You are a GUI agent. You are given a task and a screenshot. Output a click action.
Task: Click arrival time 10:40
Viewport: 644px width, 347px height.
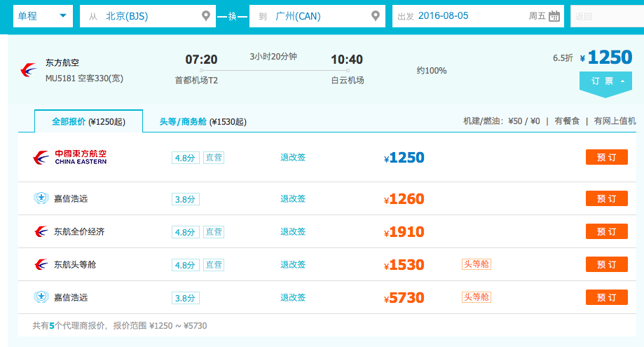click(x=347, y=60)
